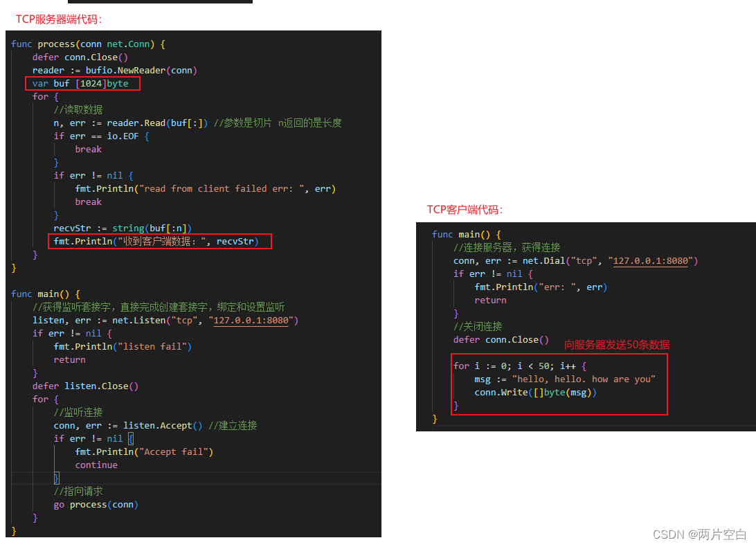756x547 pixels.
Task: Click the listen.Accept() call
Action: pos(161,425)
